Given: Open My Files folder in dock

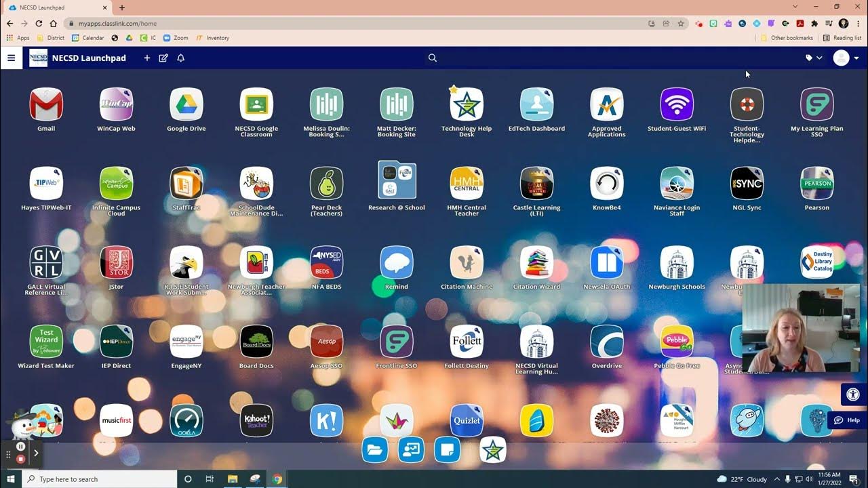Looking at the screenshot, I should [375, 450].
